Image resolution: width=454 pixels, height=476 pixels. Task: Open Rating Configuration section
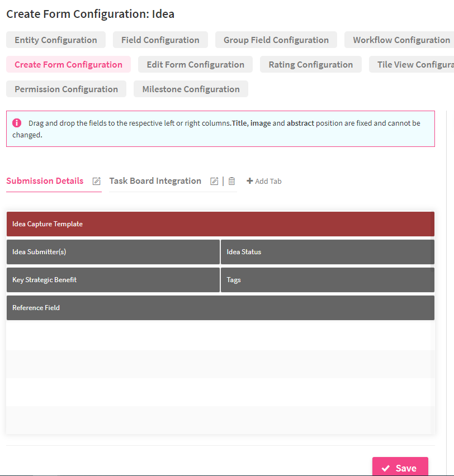pyautogui.click(x=310, y=65)
